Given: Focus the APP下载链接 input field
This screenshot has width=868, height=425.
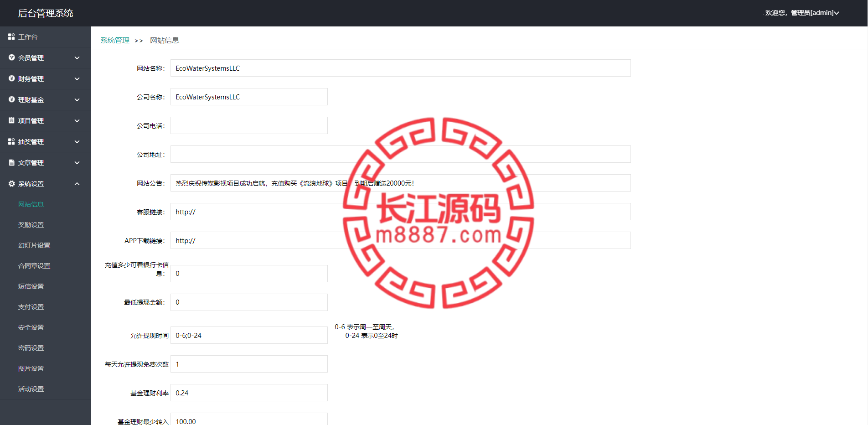Looking at the screenshot, I should point(401,240).
